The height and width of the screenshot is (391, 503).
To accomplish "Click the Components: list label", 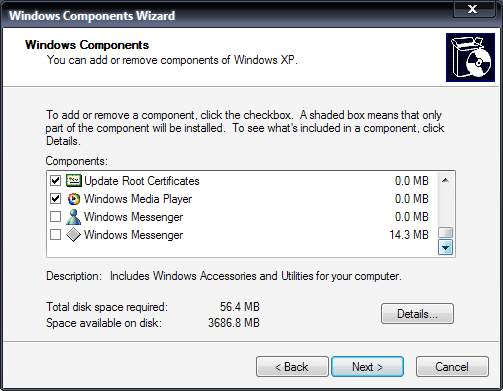I will click(x=77, y=161).
